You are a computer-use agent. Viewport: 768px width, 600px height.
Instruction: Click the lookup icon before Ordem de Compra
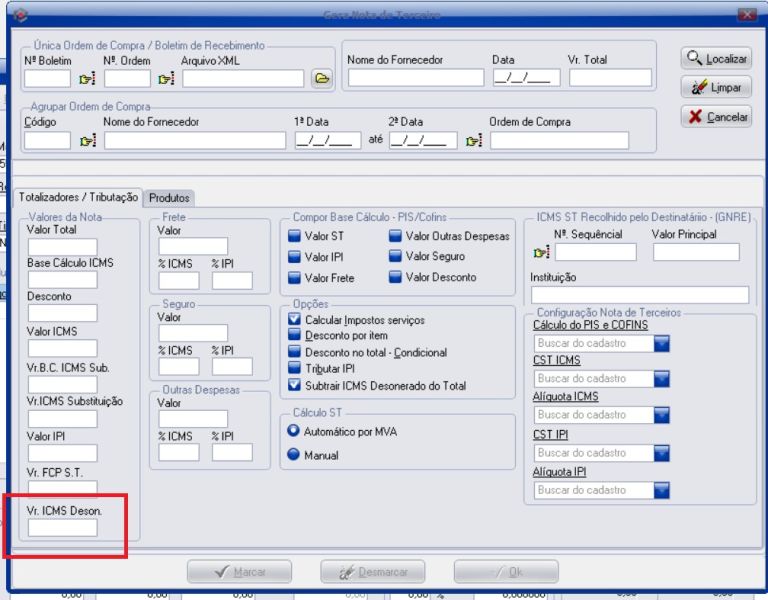coord(476,141)
